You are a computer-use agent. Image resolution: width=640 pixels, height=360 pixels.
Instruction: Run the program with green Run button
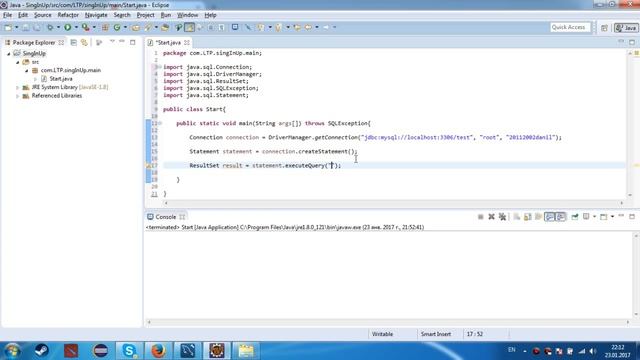coord(68,27)
